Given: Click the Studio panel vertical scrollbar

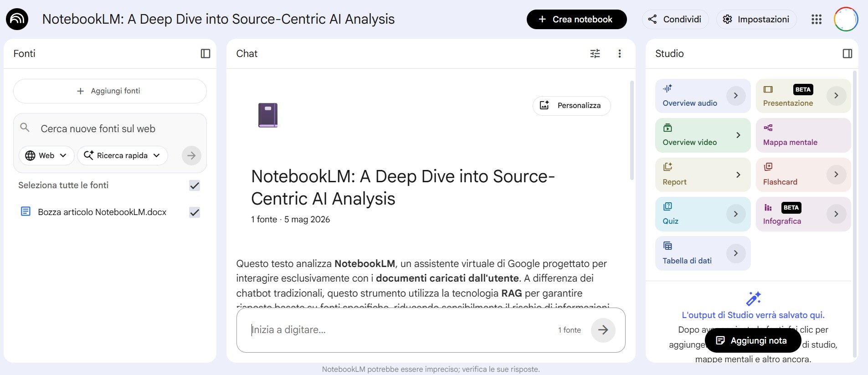Looking at the screenshot, I should pyautogui.click(x=855, y=214).
